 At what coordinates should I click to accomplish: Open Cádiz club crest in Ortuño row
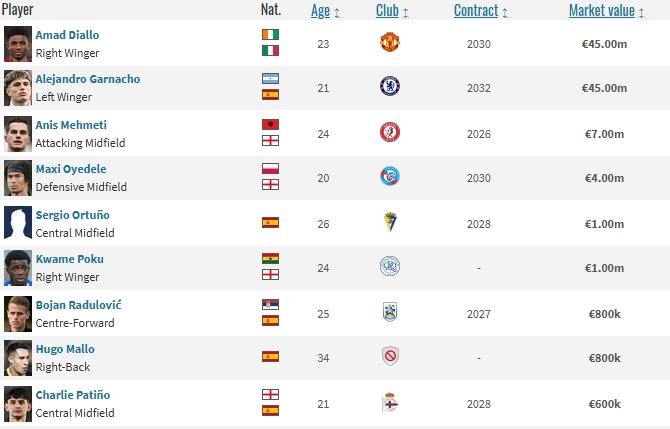[390, 222]
